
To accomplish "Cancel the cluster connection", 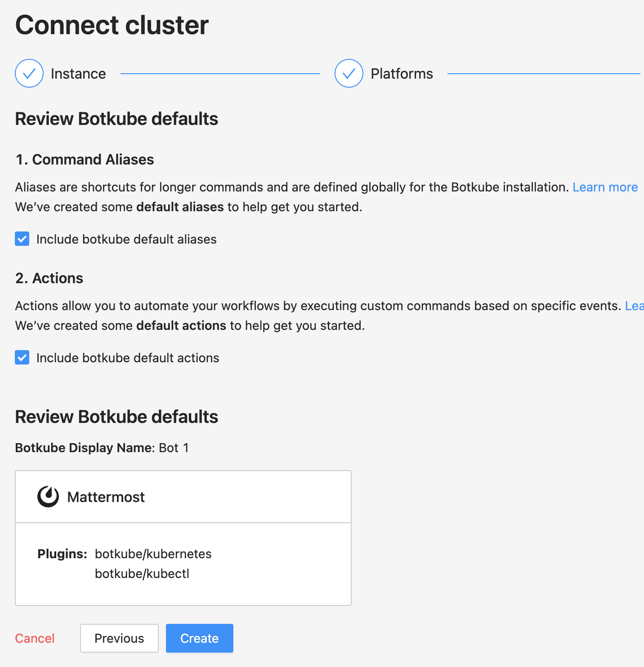I will point(35,638).
